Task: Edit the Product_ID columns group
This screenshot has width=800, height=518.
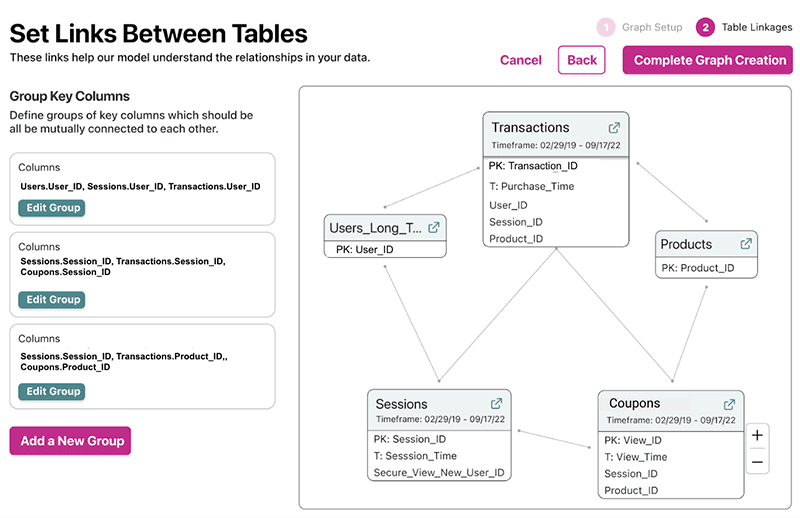Action: tap(51, 391)
